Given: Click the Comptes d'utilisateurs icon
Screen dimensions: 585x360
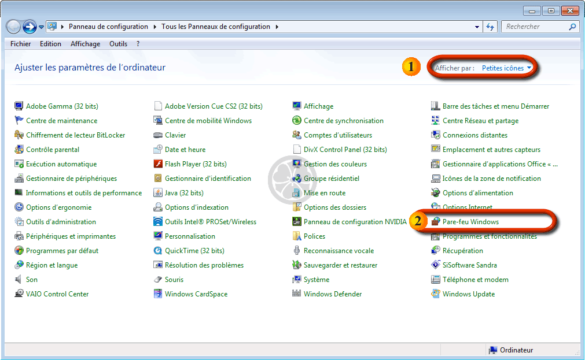Looking at the screenshot, I should pyautogui.click(x=297, y=135).
